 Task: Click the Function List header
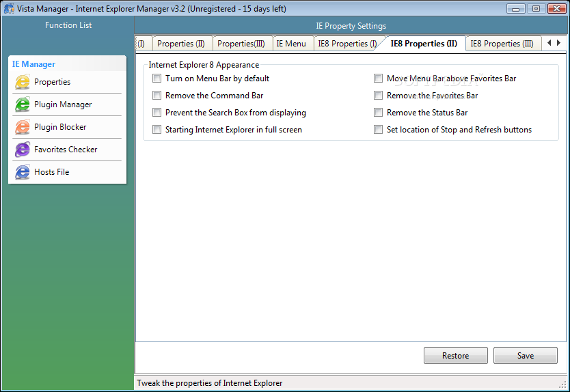[x=68, y=25]
